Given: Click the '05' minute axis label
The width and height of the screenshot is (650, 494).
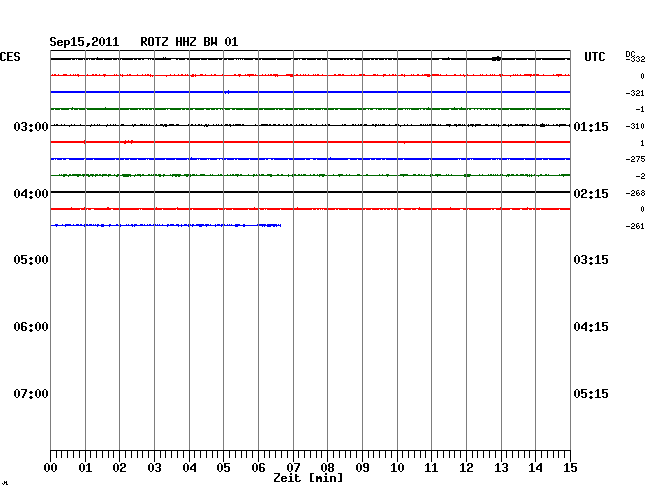Looking at the screenshot, I should coord(223,468).
